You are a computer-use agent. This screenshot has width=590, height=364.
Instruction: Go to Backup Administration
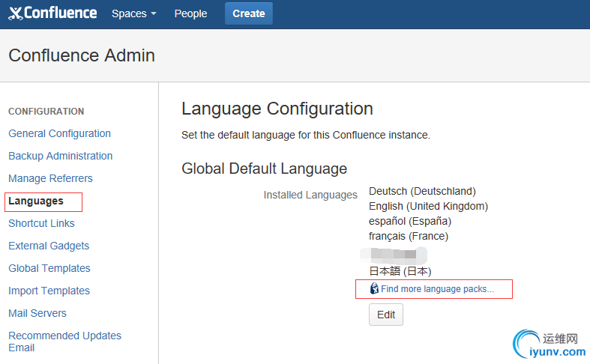point(60,156)
